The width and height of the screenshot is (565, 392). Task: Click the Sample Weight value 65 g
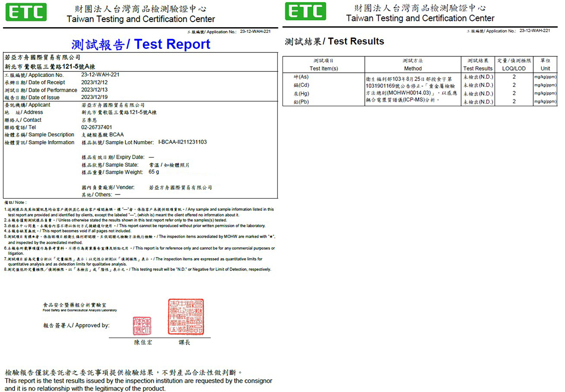point(154,172)
